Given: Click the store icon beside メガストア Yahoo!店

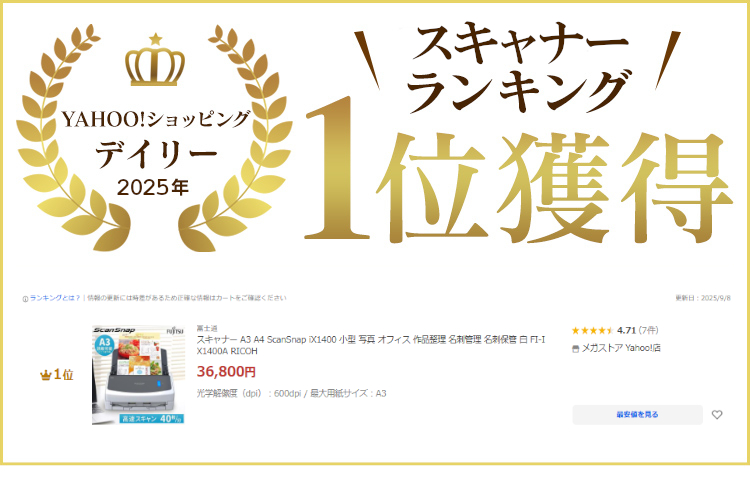Looking at the screenshot, I should 575,349.
